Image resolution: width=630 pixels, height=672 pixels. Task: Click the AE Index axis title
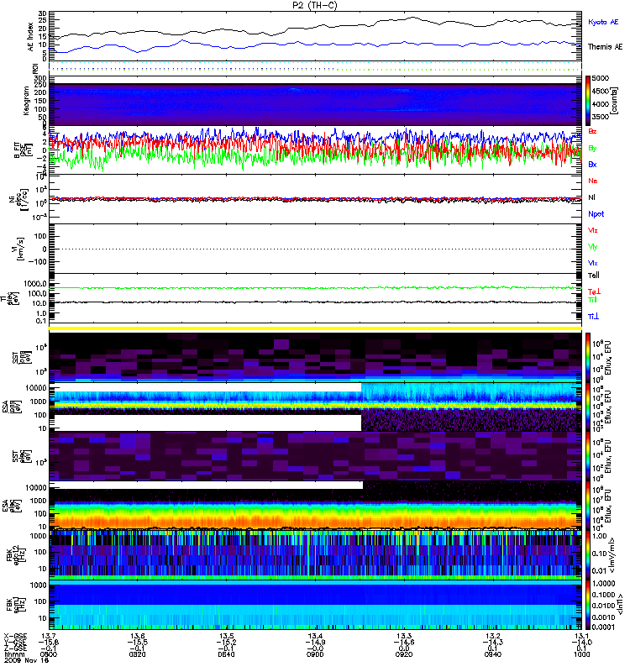pyautogui.click(x=30, y=37)
